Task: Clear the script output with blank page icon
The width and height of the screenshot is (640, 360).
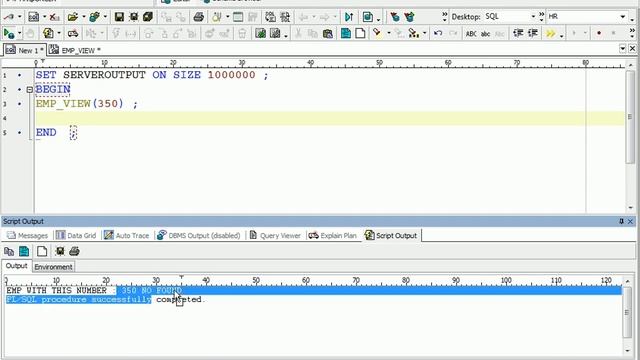Action: [x=42, y=251]
